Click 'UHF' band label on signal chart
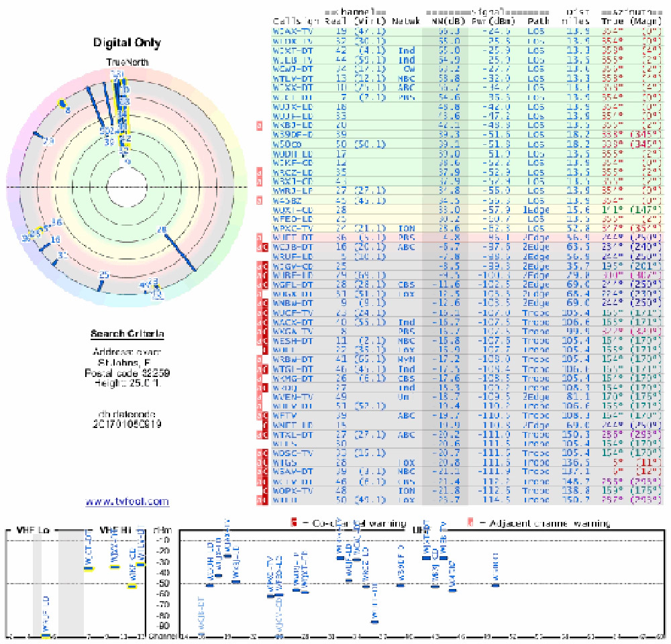671x644 pixels. [420, 530]
